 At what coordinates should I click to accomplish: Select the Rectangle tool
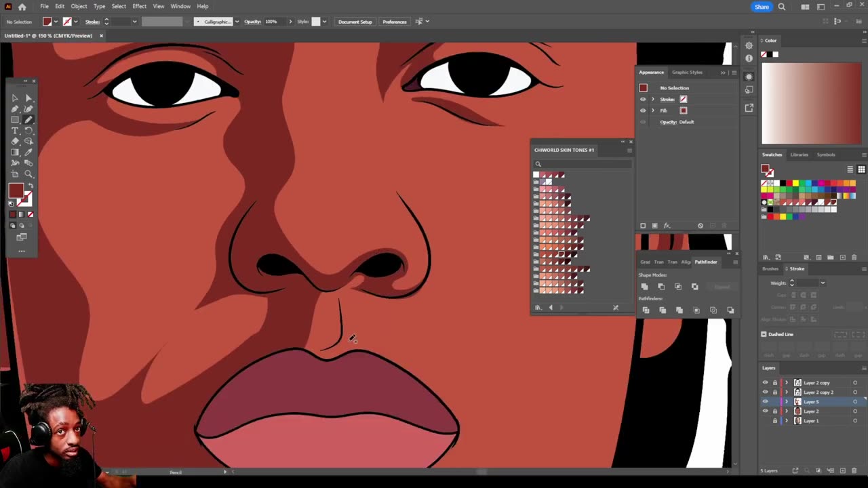[15, 119]
